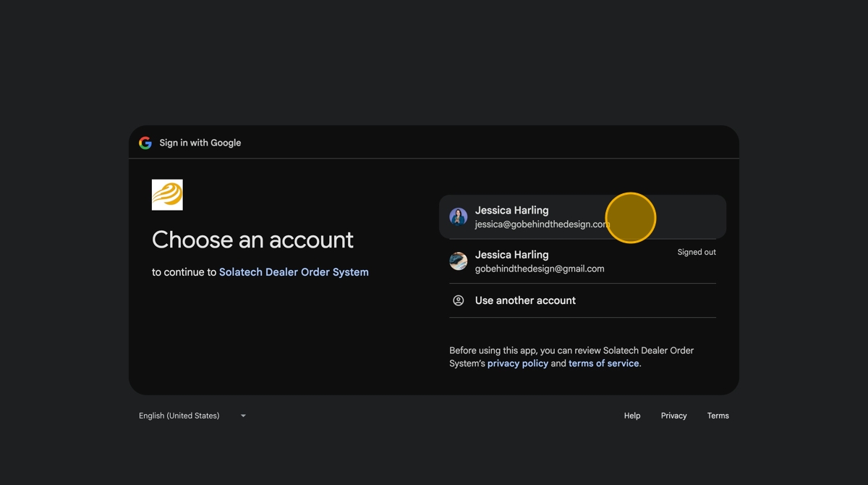
Task: Expand the English (United States) language dropdown
Action: tap(192, 416)
